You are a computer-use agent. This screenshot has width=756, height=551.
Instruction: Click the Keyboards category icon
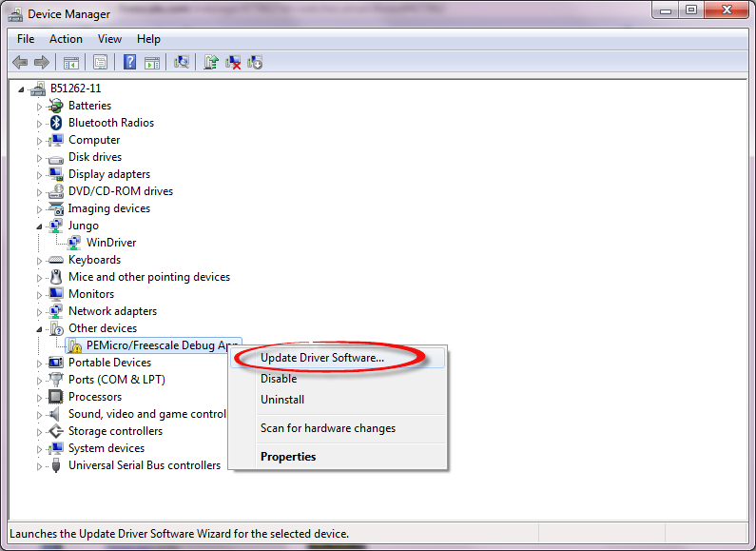56,260
